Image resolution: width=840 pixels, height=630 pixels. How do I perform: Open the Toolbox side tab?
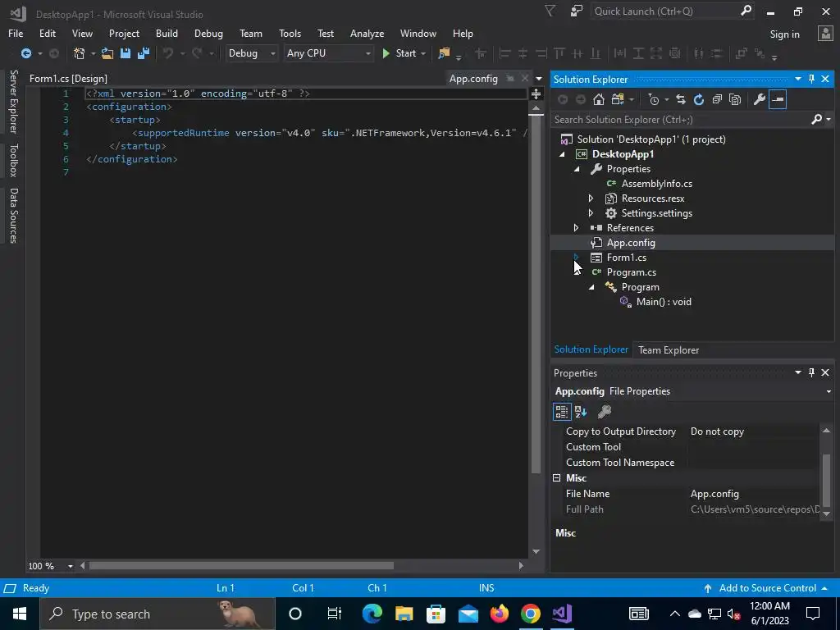point(13,160)
